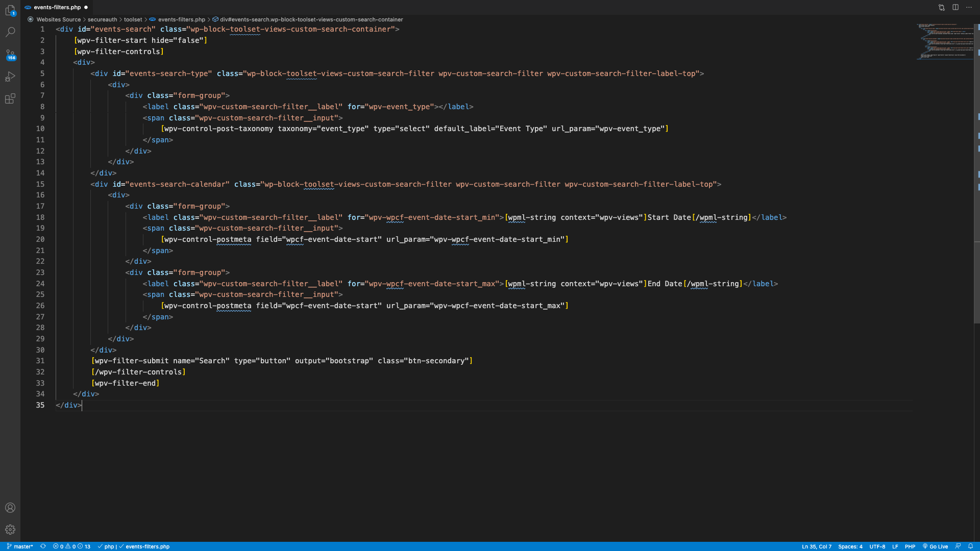980x551 pixels.
Task: Click the Ln 35, Col 7 cursor position
Action: (x=816, y=546)
